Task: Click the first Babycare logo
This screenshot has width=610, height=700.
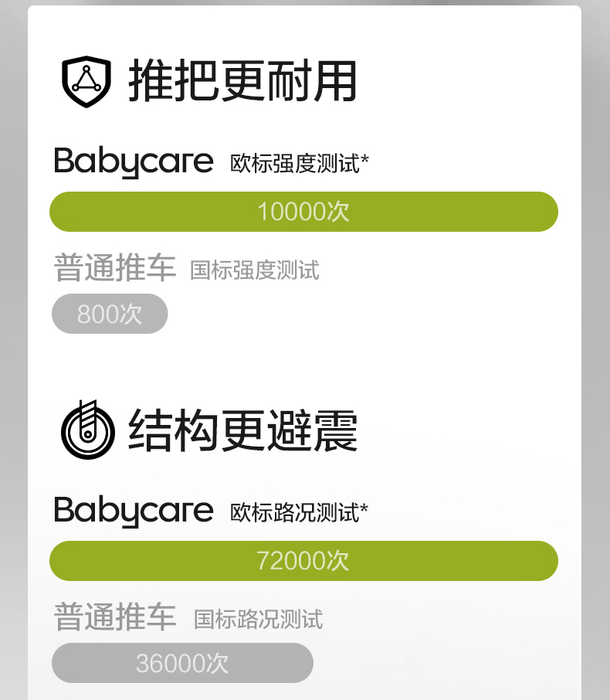Action: tap(134, 162)
